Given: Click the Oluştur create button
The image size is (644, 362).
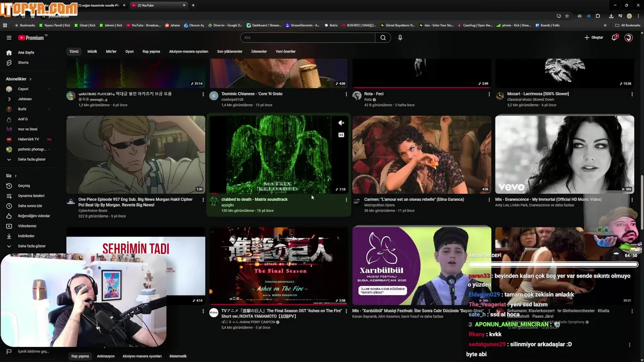Looking at the screenshot, I should point(594,38).
